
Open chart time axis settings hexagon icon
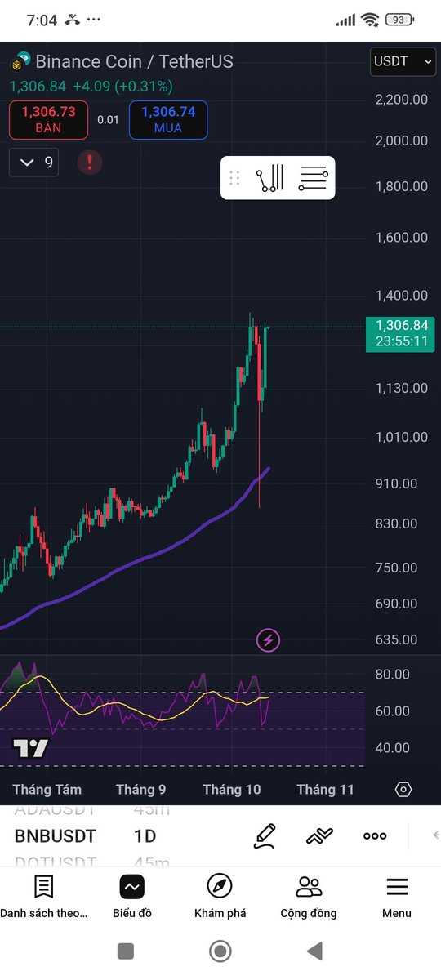pyautogui.click(x=403, y=790)
